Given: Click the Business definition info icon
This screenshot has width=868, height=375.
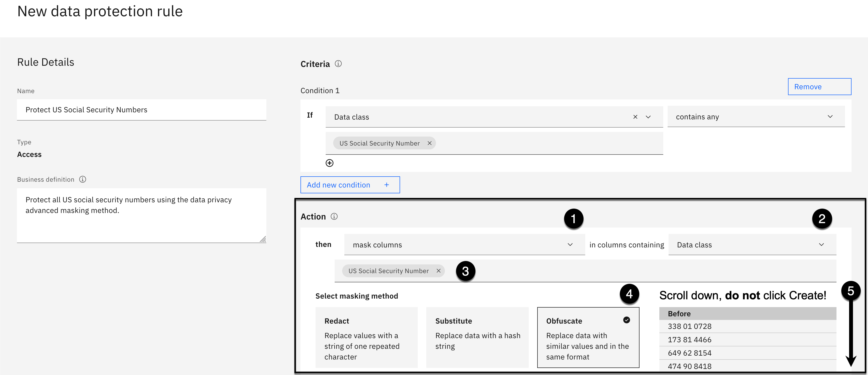Looking at the screenshot, I should (83, 179).
